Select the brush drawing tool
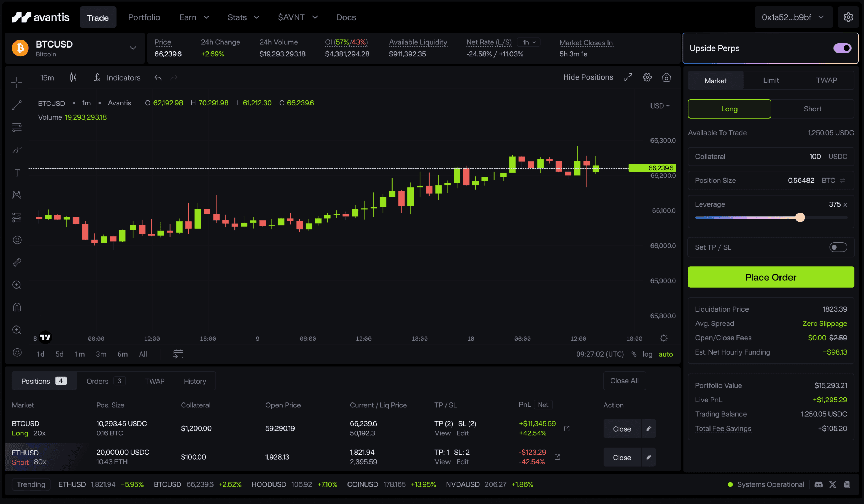 point(17,150)
